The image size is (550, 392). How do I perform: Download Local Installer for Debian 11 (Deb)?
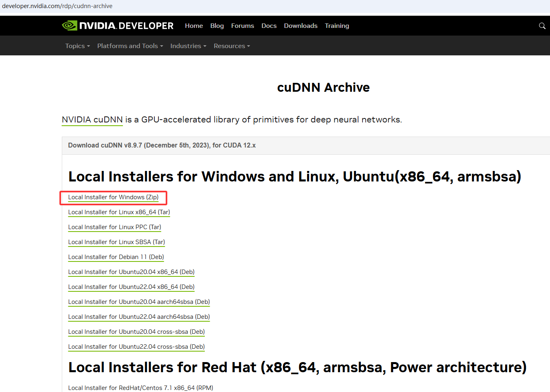tap(116, 257)
